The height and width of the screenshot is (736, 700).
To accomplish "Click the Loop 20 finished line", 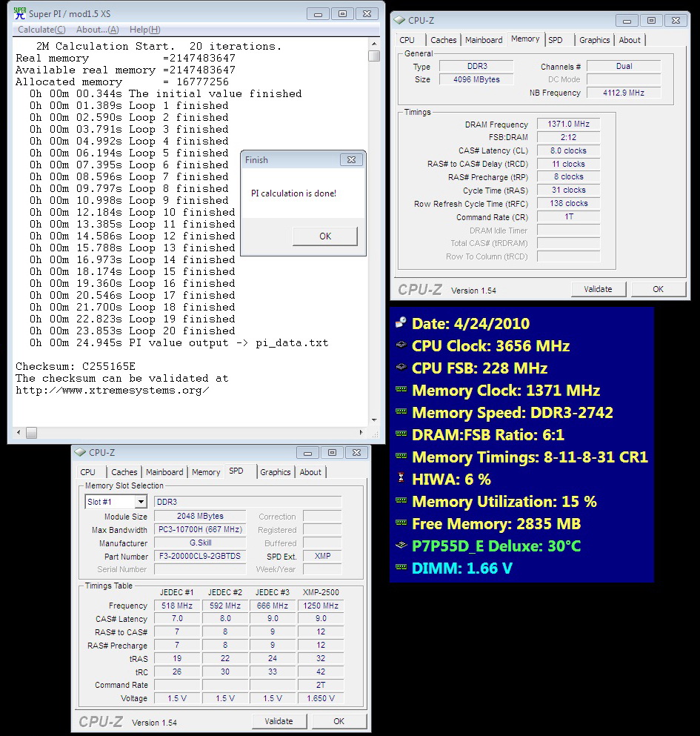I will (x=133, y=331).
